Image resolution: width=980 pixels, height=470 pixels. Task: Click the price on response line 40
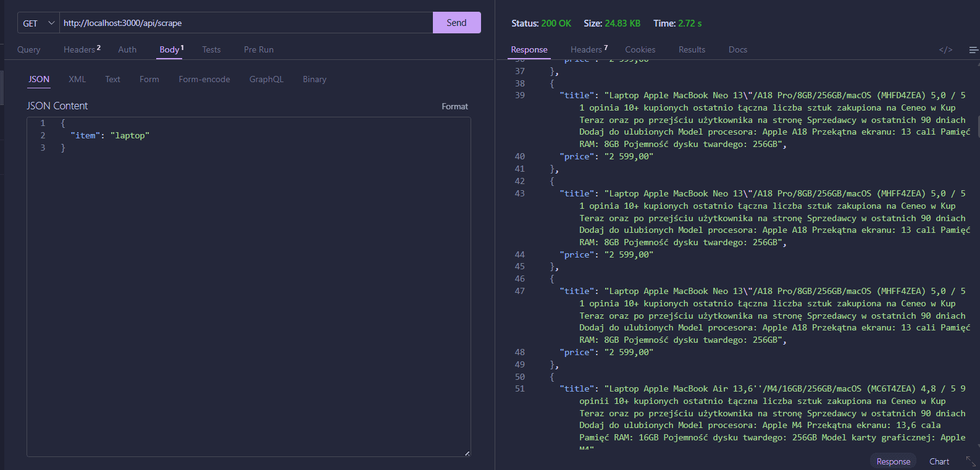tap(606, 156)
